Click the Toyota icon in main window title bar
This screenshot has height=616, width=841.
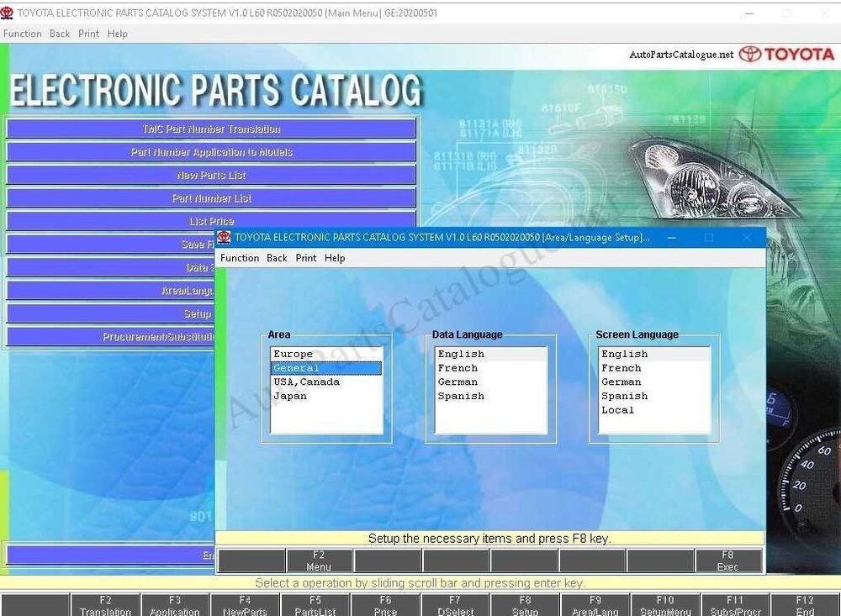click(8, 13)
